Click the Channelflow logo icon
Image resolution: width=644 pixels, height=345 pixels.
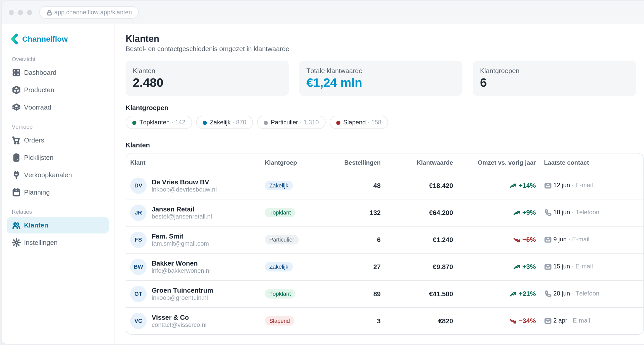click(15, 39)
